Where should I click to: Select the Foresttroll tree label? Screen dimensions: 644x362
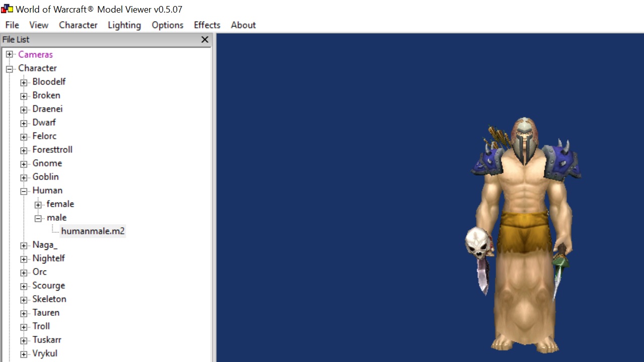tap(52, 149)
